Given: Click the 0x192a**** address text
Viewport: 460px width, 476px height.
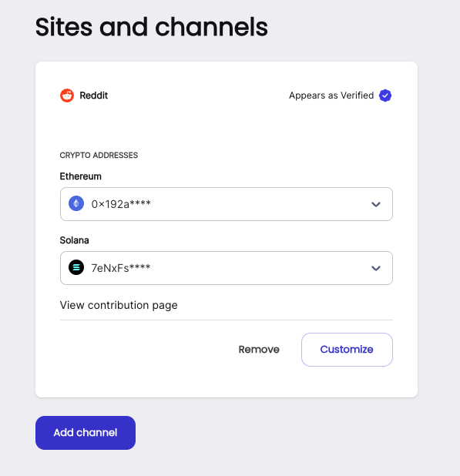Looking at the screenshot, I should (x=121, y=204).
